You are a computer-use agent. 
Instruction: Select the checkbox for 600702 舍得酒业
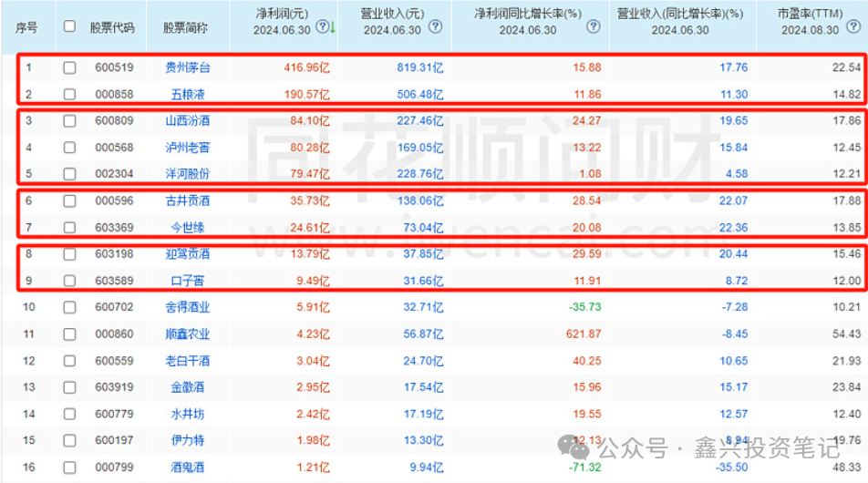(69, 307)
